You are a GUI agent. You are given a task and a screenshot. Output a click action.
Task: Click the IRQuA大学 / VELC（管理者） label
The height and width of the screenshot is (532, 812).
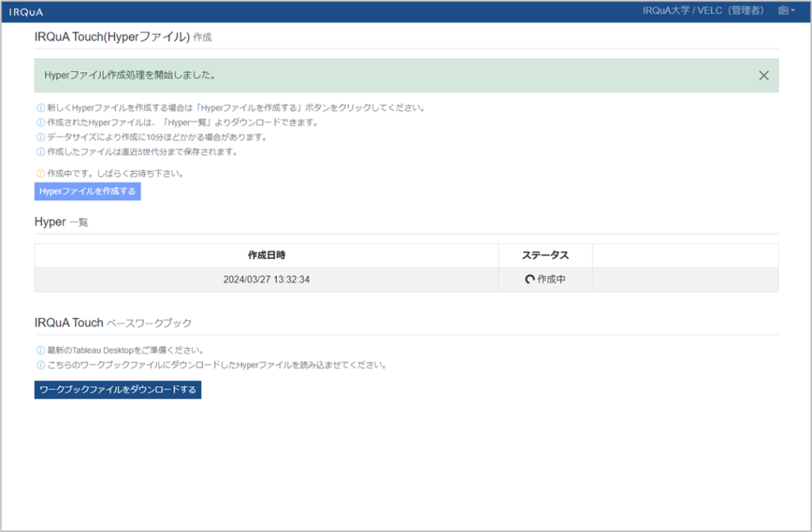tap(703, 11)
